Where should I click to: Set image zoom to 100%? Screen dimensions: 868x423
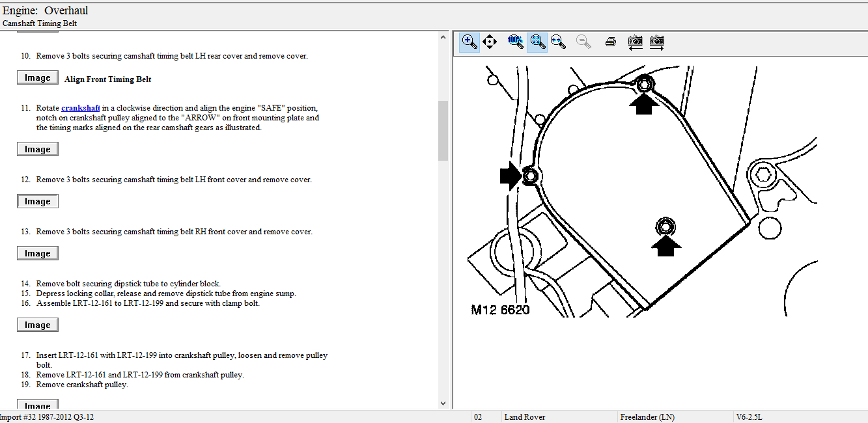point(515,42)
